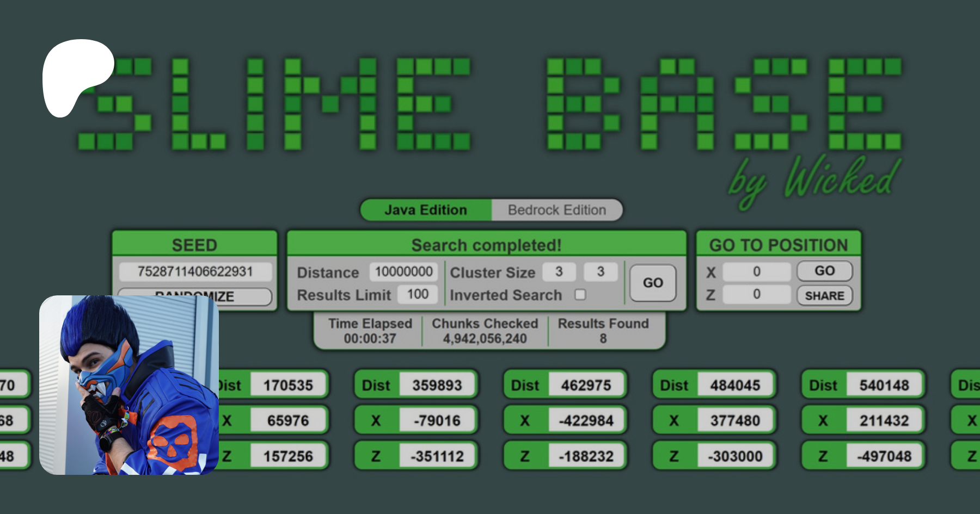Select the result with Dist 359893
This screenshot has height=514, width=980.
(x=437, y=385)
